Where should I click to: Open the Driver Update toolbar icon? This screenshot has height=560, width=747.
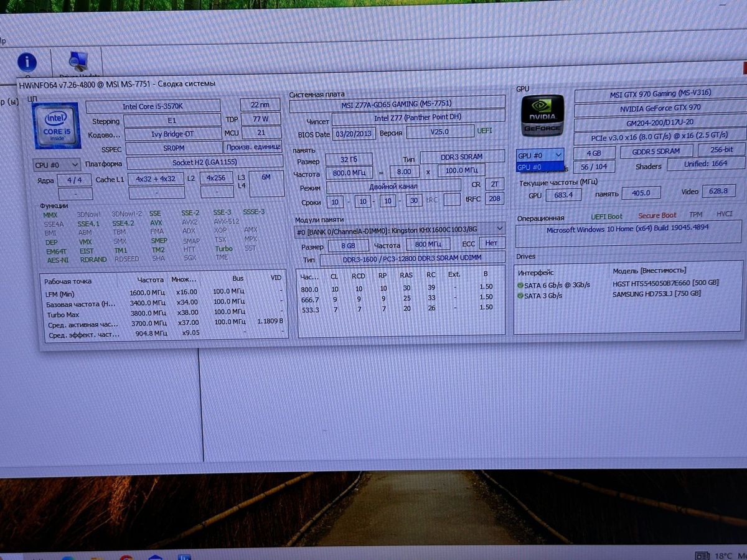78,63
